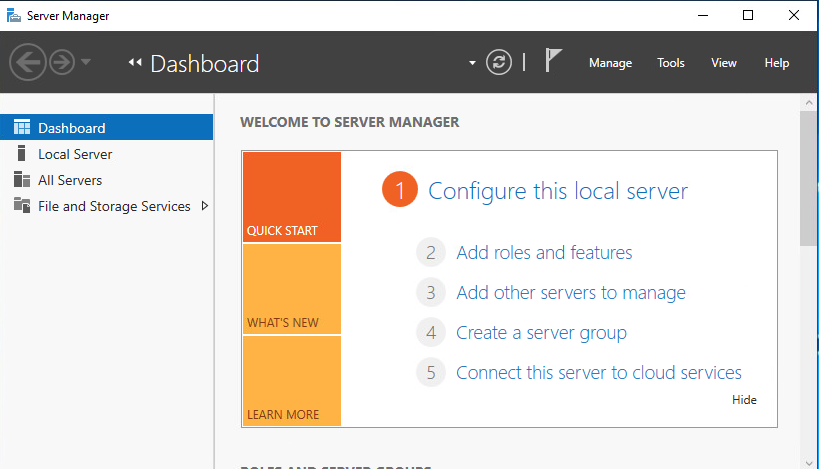Viewport: 819px width, 469px height.
Task: Click the File and Storage Services icon
Action: pyautogui.click(x=21, y=205)
